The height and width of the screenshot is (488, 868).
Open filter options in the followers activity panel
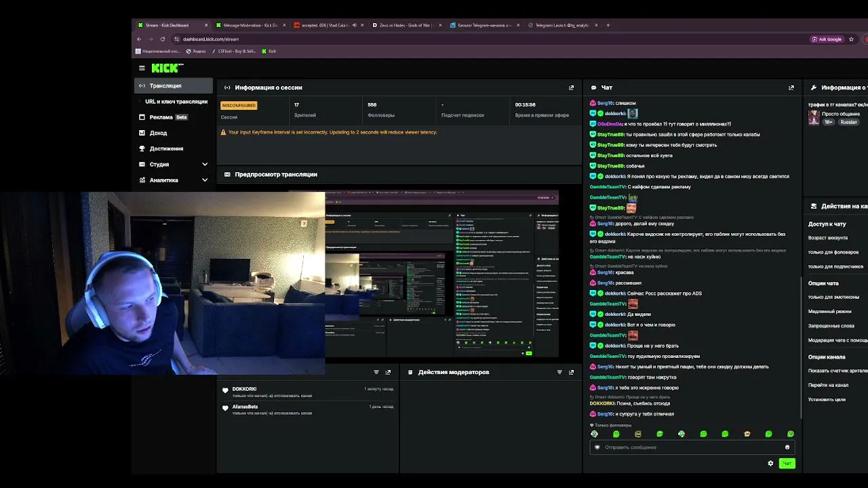coord(376,372)
